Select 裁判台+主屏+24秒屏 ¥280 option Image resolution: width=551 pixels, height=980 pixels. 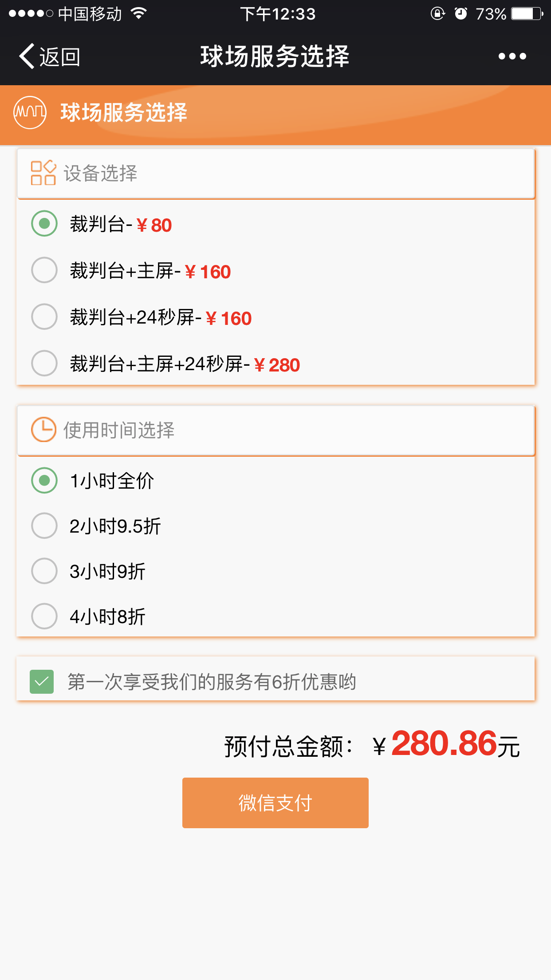point(44,364)
